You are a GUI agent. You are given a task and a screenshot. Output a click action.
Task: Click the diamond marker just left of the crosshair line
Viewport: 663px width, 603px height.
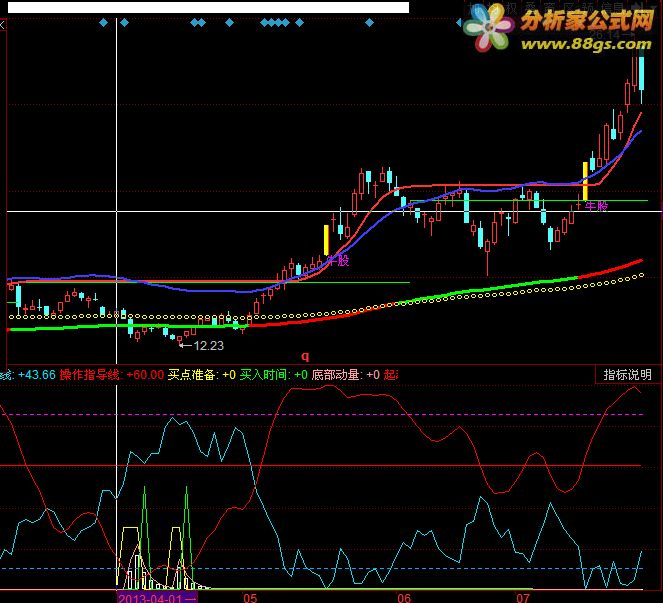click(x=103, y=22)
